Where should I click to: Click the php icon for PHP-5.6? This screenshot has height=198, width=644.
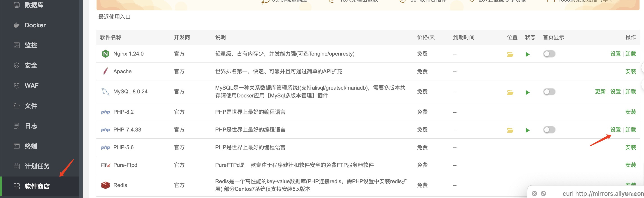106,148
